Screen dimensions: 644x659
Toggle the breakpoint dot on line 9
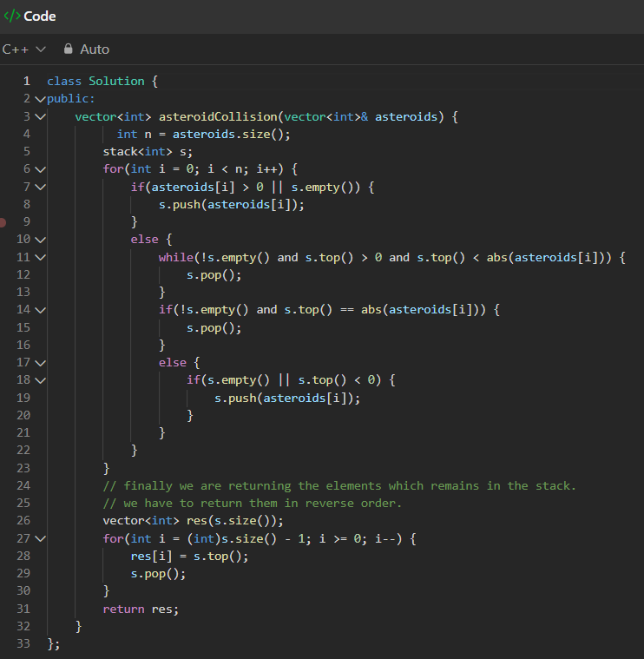(3, 222)
